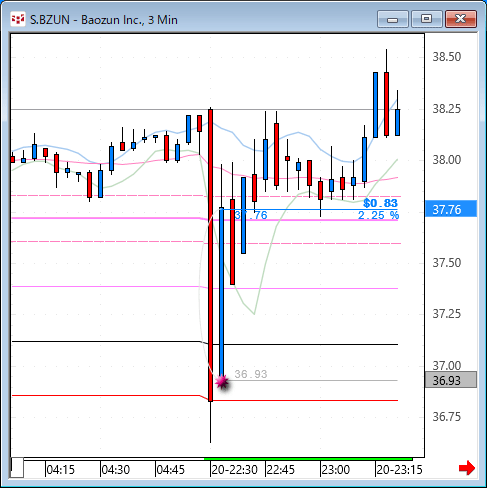
Task: Click the gray 36.93 annotation inside chart
Action: coord(251,374)
